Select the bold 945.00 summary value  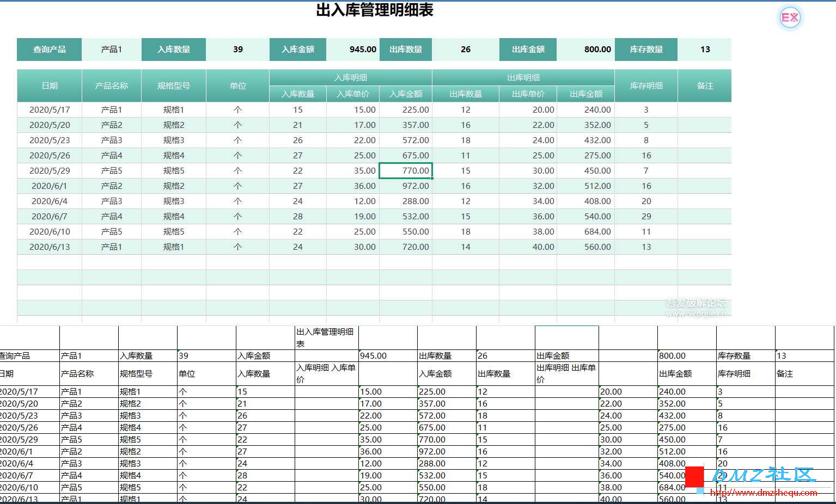point(363,50)
